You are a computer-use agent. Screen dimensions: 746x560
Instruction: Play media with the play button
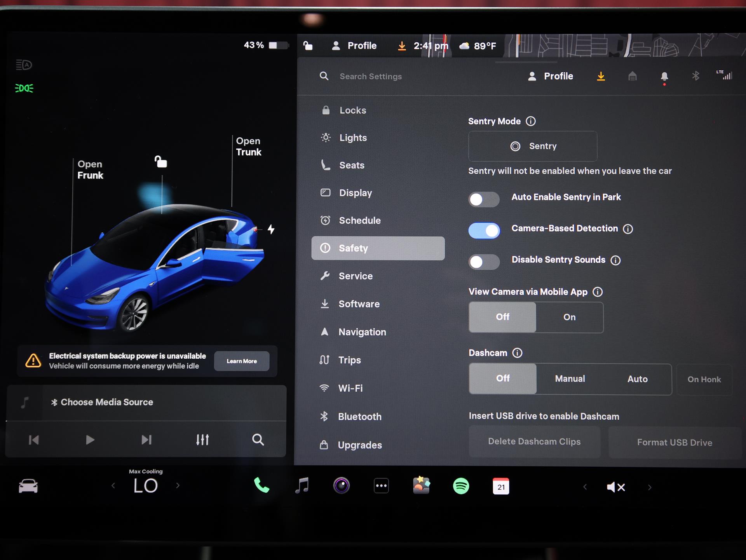pos(90,440)
